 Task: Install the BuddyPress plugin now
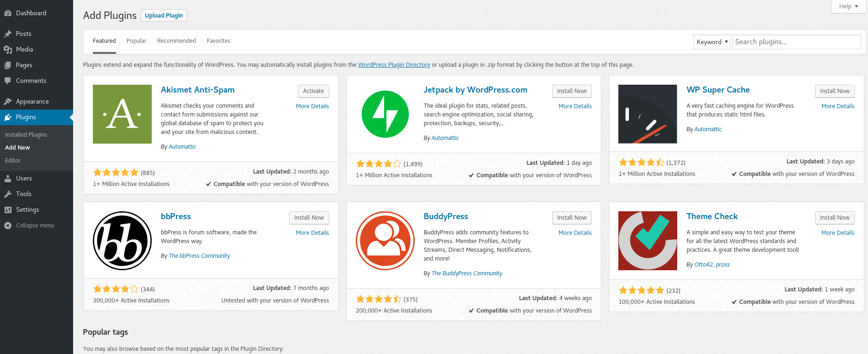click(x=572, y=218)
